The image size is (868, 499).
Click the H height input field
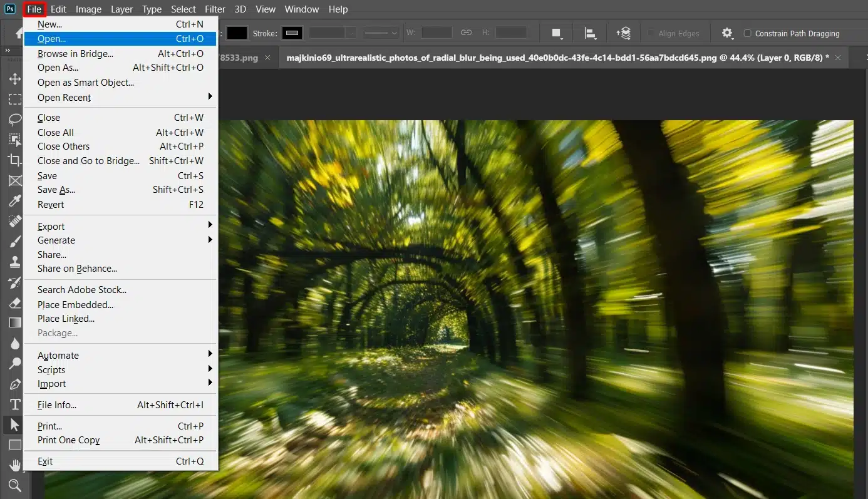pyautogui.click(x=512, y=33)
